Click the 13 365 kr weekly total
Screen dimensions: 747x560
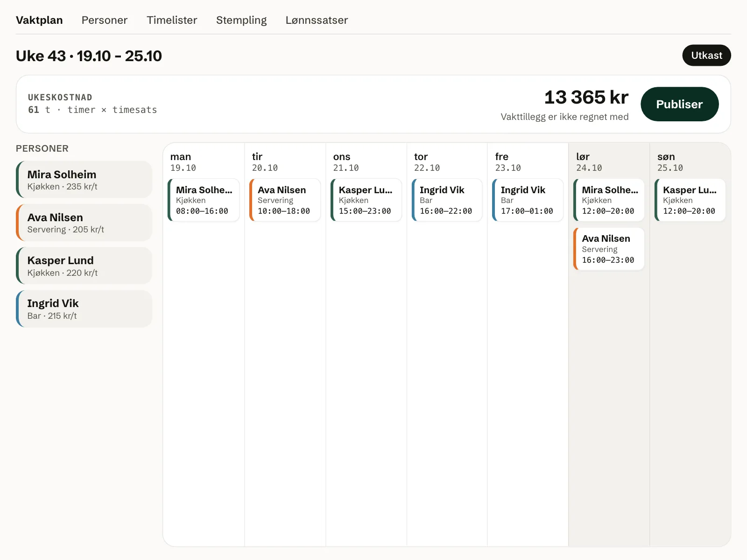(x=586, y=97)
